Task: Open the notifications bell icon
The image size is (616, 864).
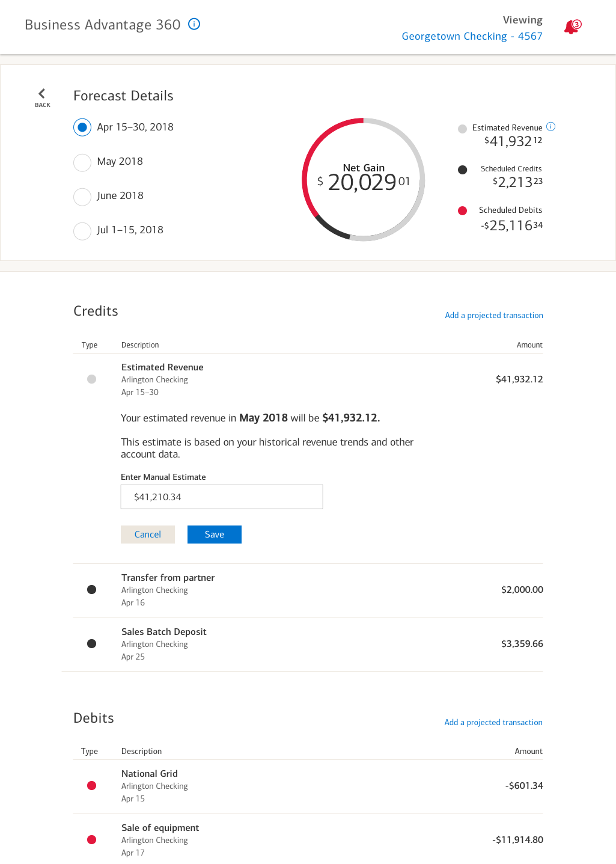Action: point(572,27)
